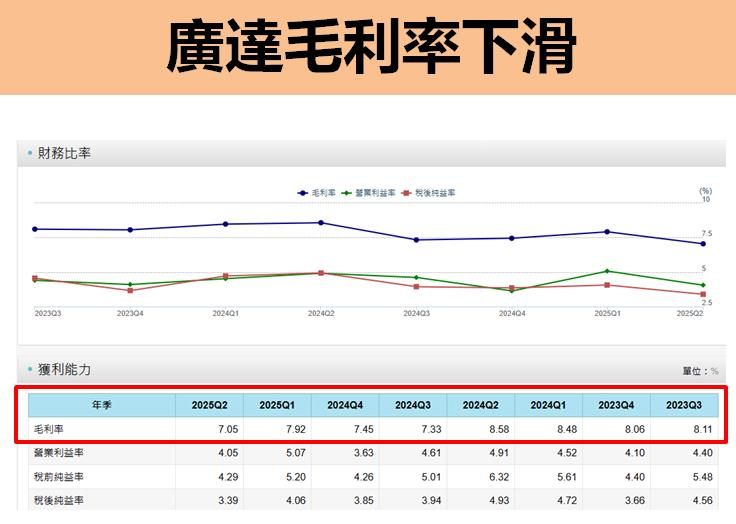The height and width of the screenshot is (524, 736).
Task: Click the 單位：% label
Action: (x=700, y=371)
